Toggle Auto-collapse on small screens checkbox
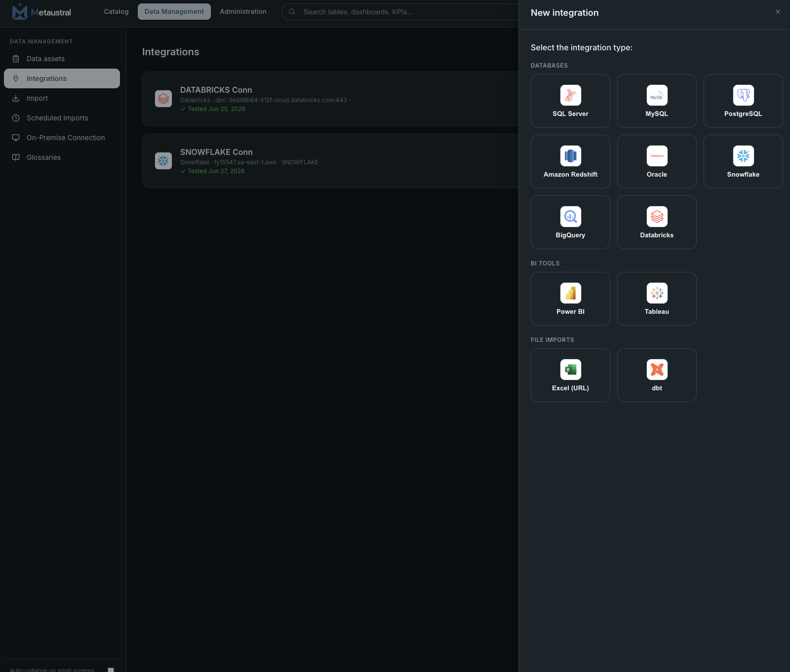Screen dimensions: 790x672 point(111,670)
